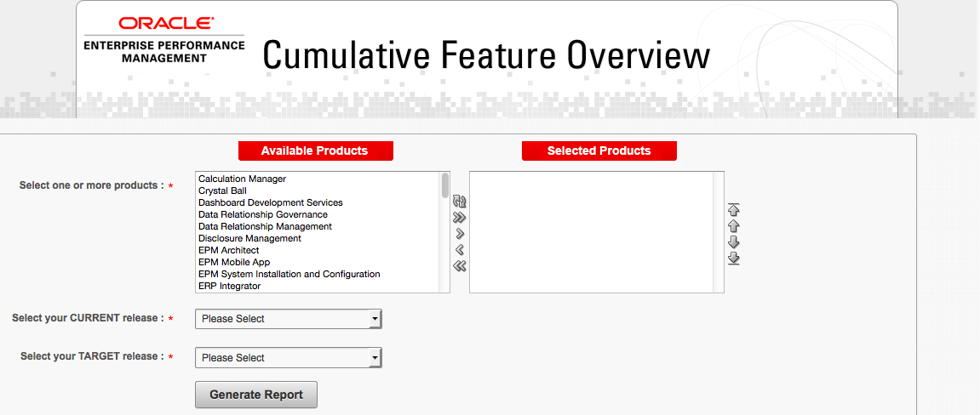
Task: Open the CURRENT release dropdown
Action: pos(289,319)
